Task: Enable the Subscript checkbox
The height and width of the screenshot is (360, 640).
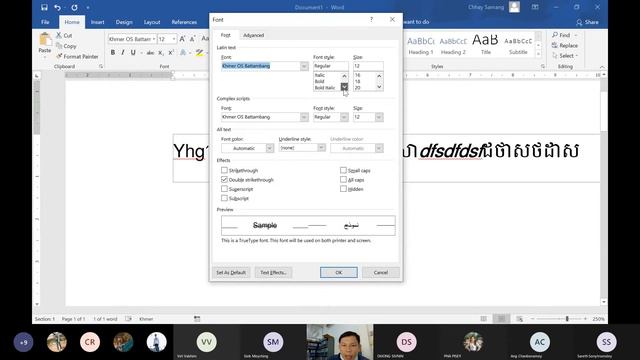Action: click(x=224, y=198)
